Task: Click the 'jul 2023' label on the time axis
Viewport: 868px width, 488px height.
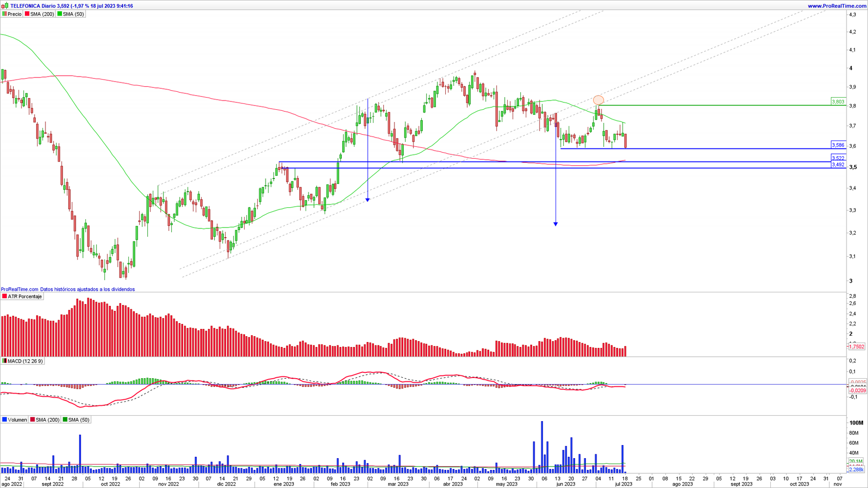Action: pos(623,484)
